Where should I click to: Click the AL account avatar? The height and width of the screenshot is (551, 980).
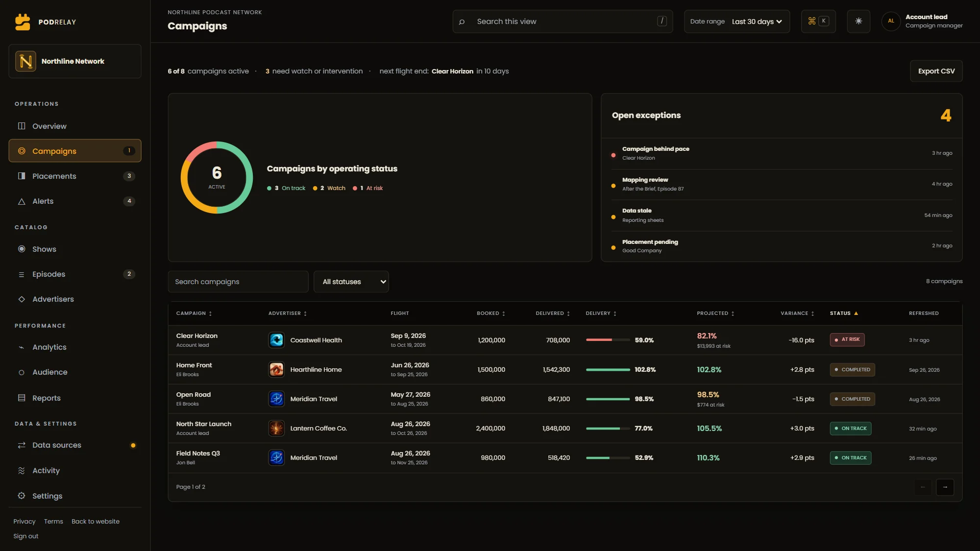coord(891,21)
